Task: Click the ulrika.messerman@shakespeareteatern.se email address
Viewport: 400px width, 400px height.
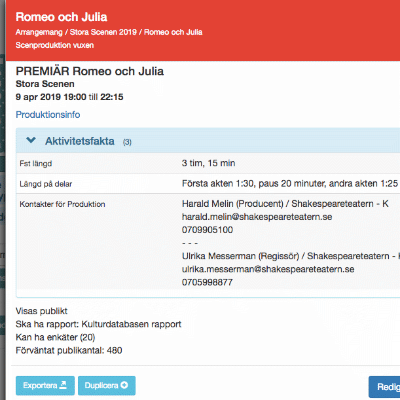Action: pyautogui.click(x=268, y=269)
